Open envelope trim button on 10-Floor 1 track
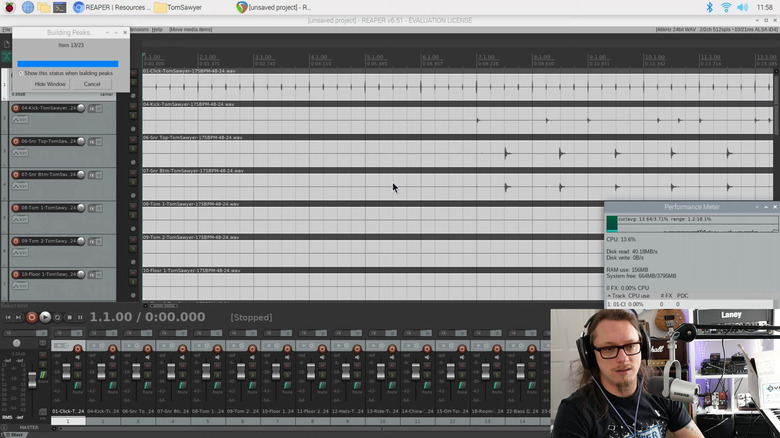Image resolution: width=780 pixels, height=438 pixels. (20, 286)
